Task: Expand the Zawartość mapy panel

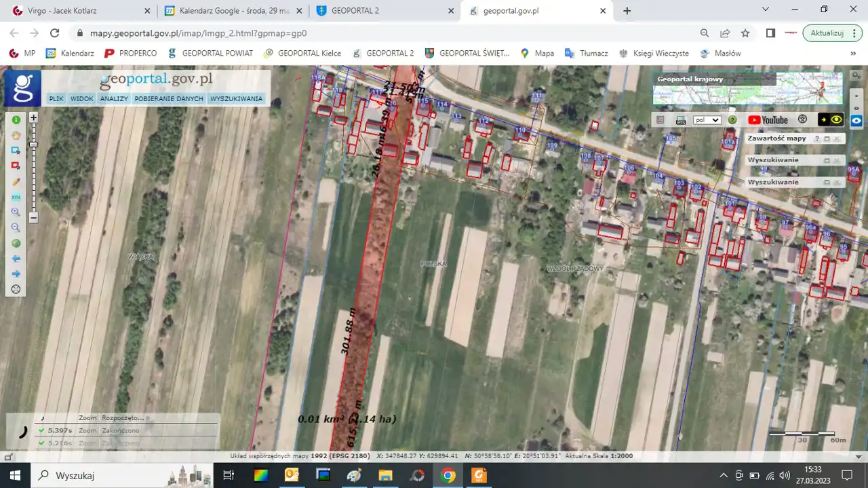Action: click(827, 138)
